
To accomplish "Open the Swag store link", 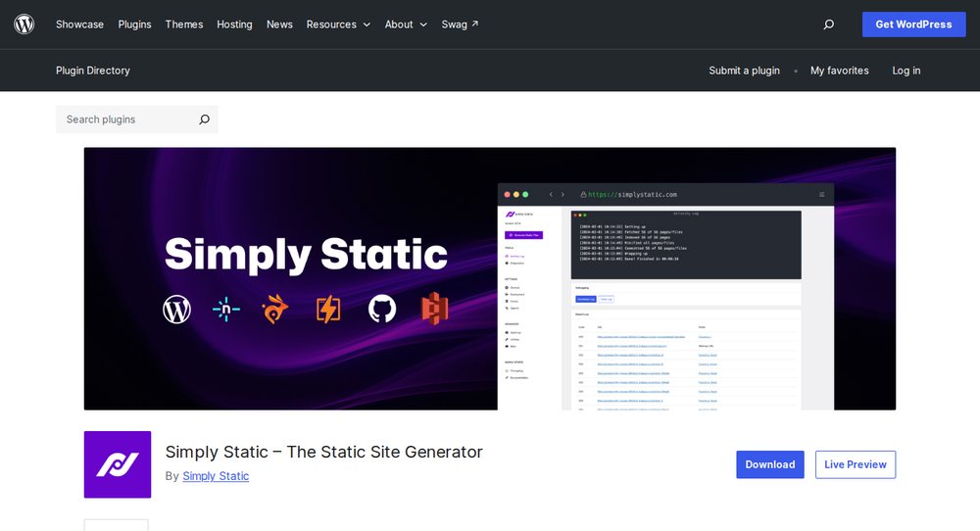I will point(460,24).
